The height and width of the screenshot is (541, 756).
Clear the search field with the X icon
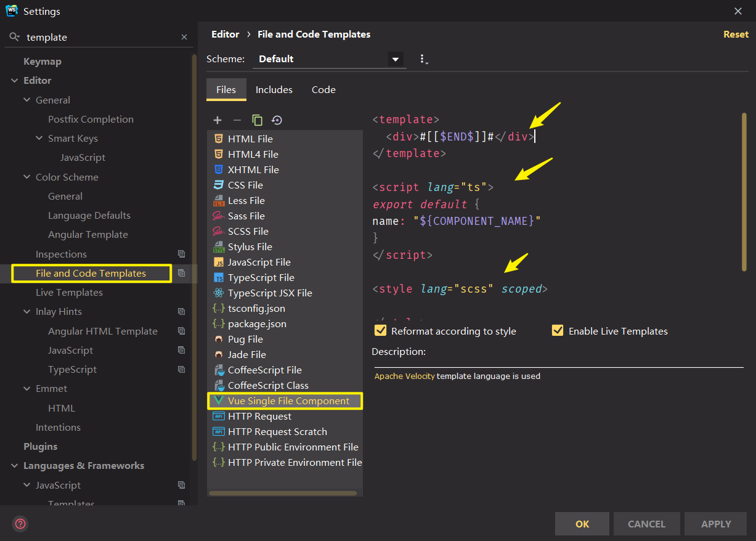184,37
